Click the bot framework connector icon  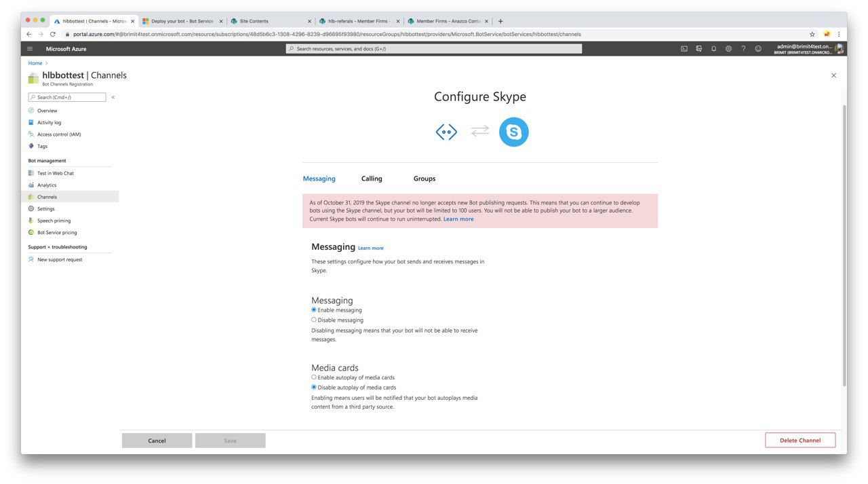pos(446,132)
